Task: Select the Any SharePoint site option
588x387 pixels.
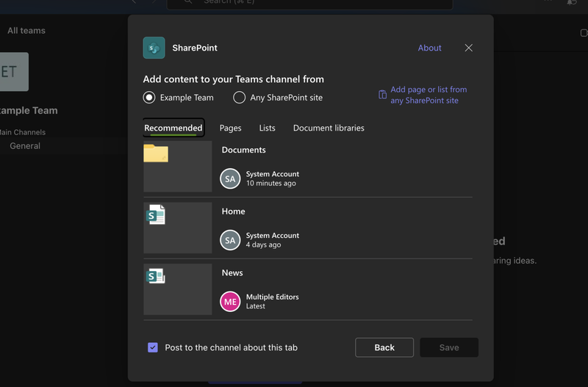Action: coord(239,97)
